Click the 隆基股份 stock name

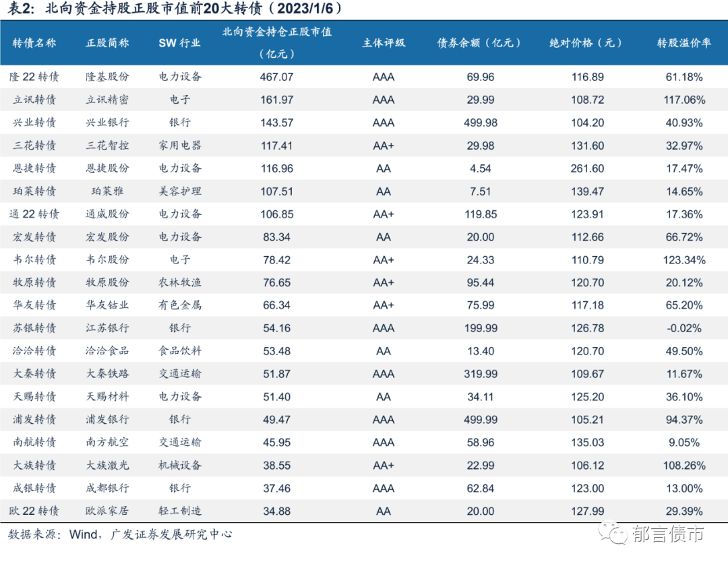point(107,77)
